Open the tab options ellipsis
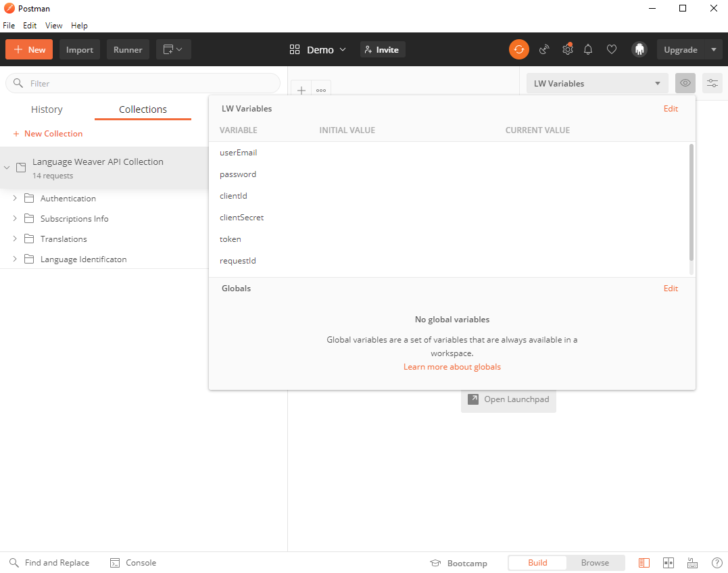728x573 pixels. [x=321, y=90]
